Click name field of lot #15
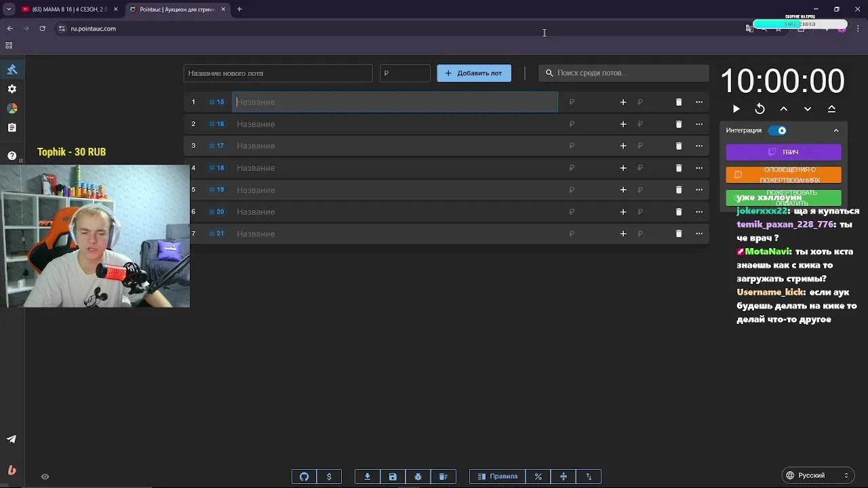The width and height of the screenshot is (868, 488). pos(395,102)
